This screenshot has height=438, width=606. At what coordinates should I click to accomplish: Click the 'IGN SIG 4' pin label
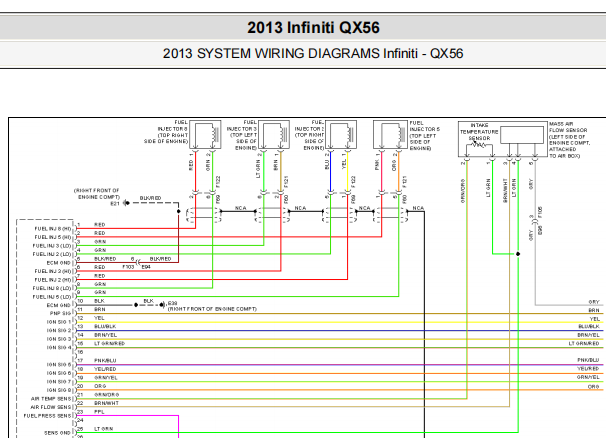(x=59, y=348)
